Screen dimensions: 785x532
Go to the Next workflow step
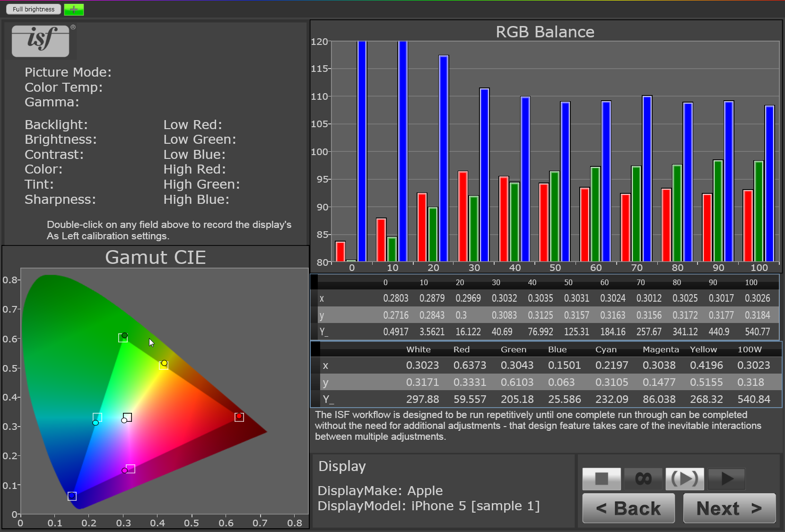point(729,508)
